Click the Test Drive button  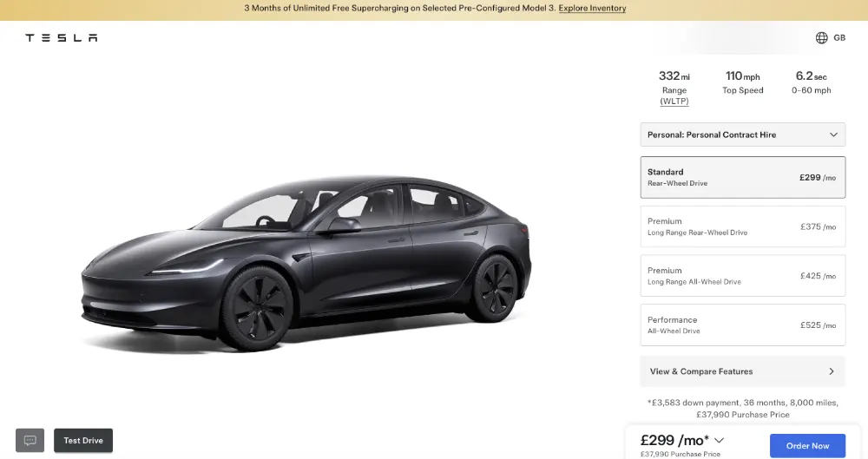[83, 440]
